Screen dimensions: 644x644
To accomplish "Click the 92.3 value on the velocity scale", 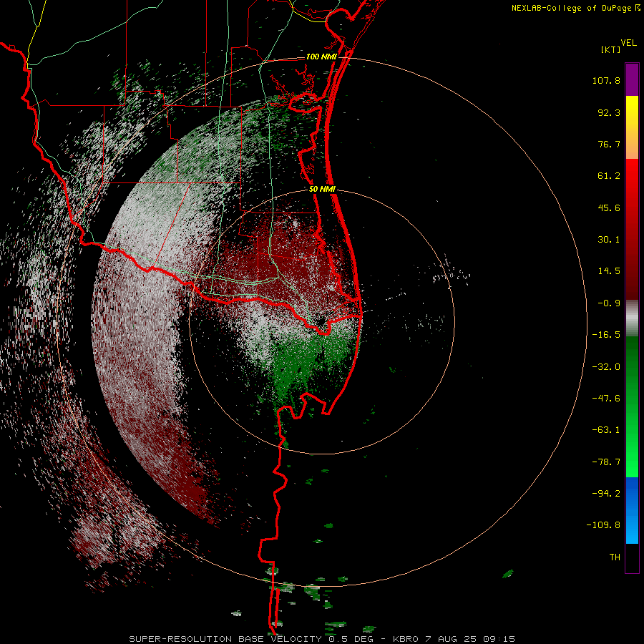I will (609, 112).
